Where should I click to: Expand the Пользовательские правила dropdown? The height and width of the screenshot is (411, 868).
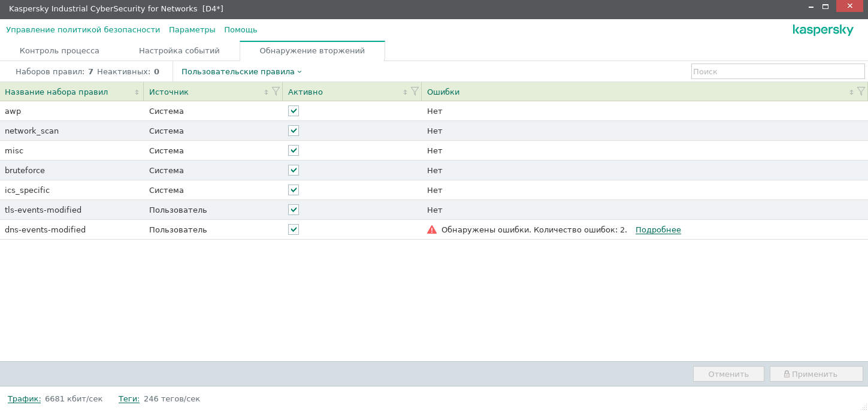point(241,71)
